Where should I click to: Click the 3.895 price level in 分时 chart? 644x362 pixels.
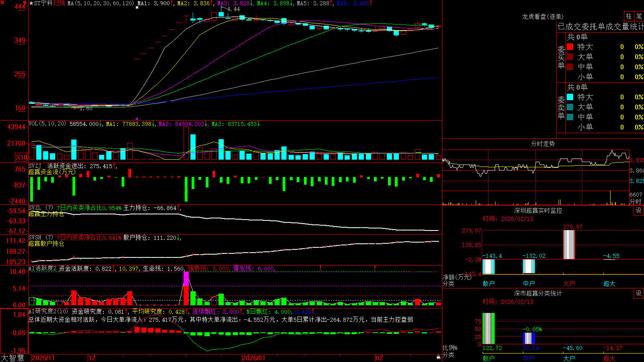click(637, 160)
